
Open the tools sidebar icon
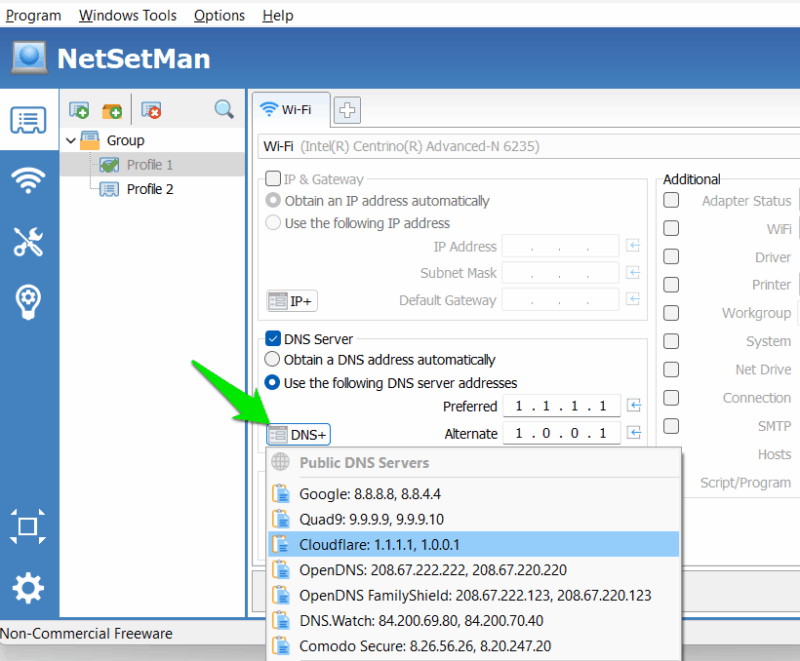pyautogui.click(x=28, y=242)
